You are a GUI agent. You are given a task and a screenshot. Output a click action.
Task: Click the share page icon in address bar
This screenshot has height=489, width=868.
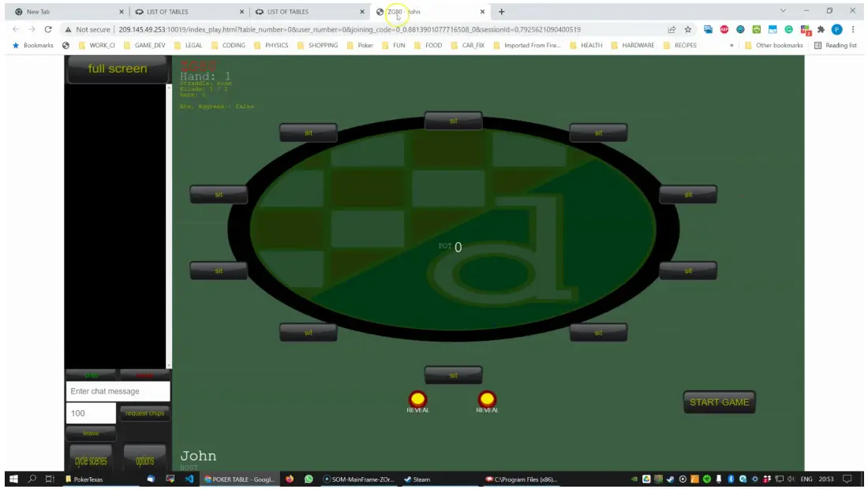[x=672, y=29]
